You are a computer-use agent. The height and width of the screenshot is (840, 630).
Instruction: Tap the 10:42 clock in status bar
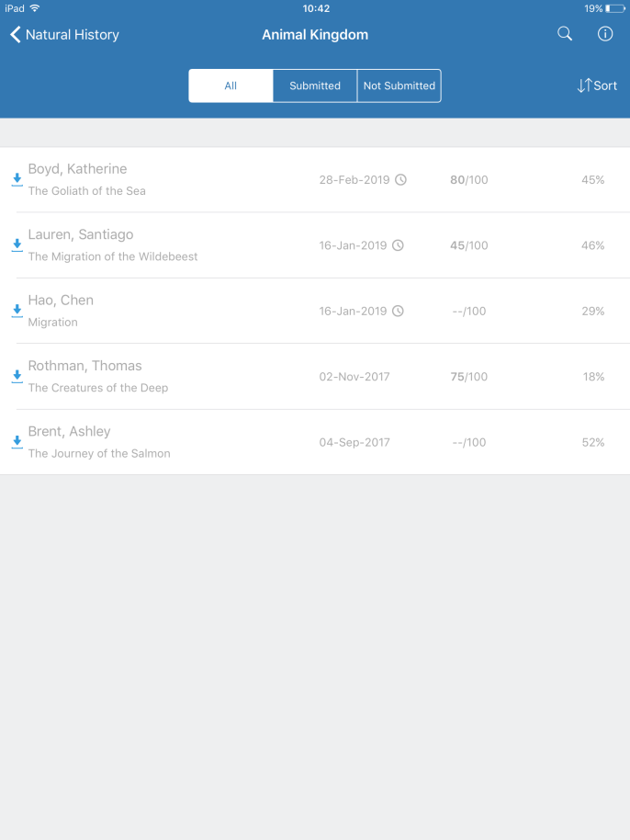tap(316, 8)
